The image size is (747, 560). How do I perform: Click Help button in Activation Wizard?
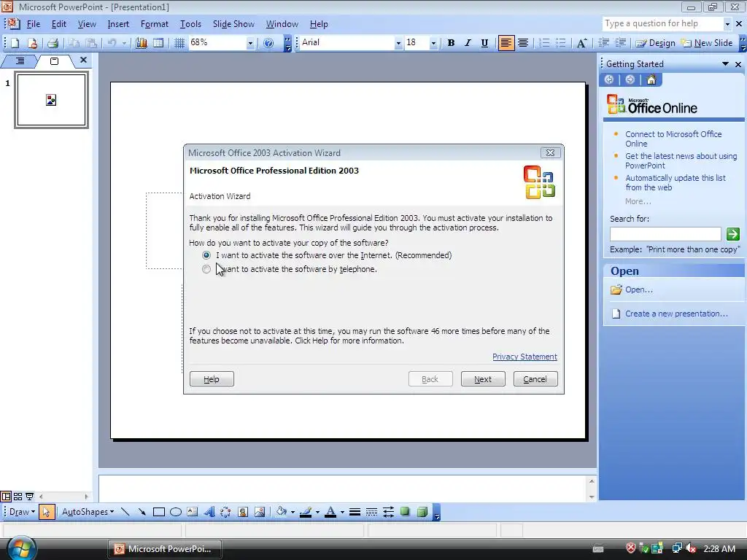(x=212, y=379)
